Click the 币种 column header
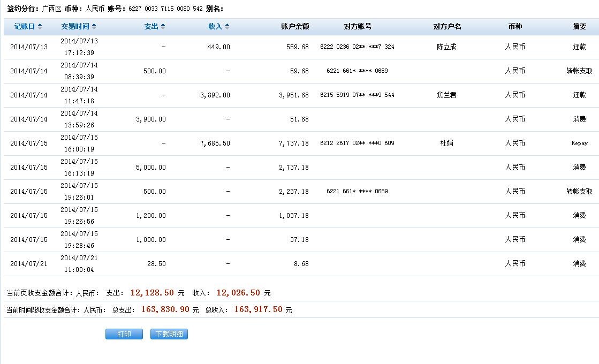599x364 pixels. click(515, 26)
